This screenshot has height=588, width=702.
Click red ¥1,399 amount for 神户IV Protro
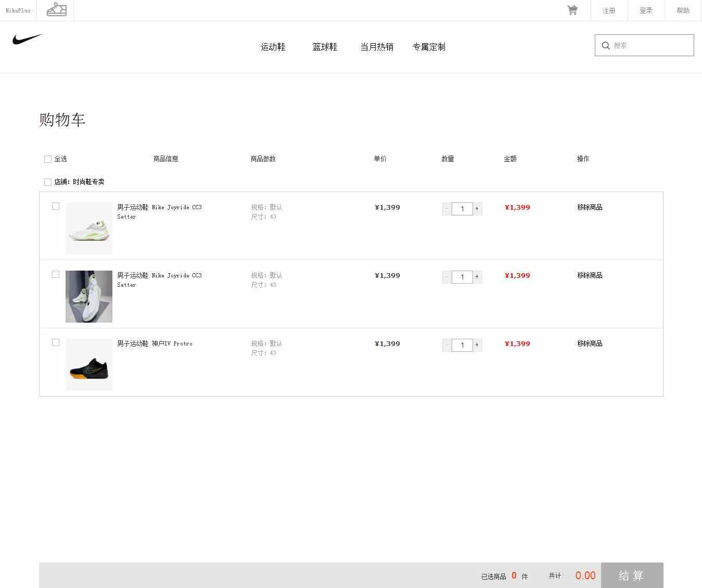pos(517,343)
